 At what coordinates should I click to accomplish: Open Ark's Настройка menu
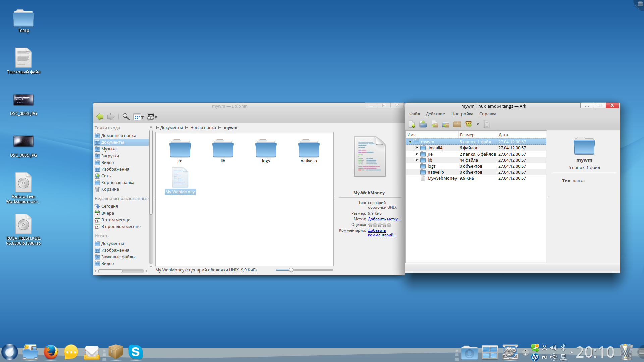[x=462, y=114]
